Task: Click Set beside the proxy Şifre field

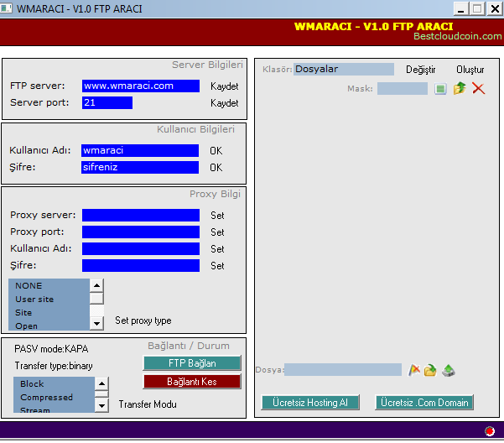Action: pos(217,265)
